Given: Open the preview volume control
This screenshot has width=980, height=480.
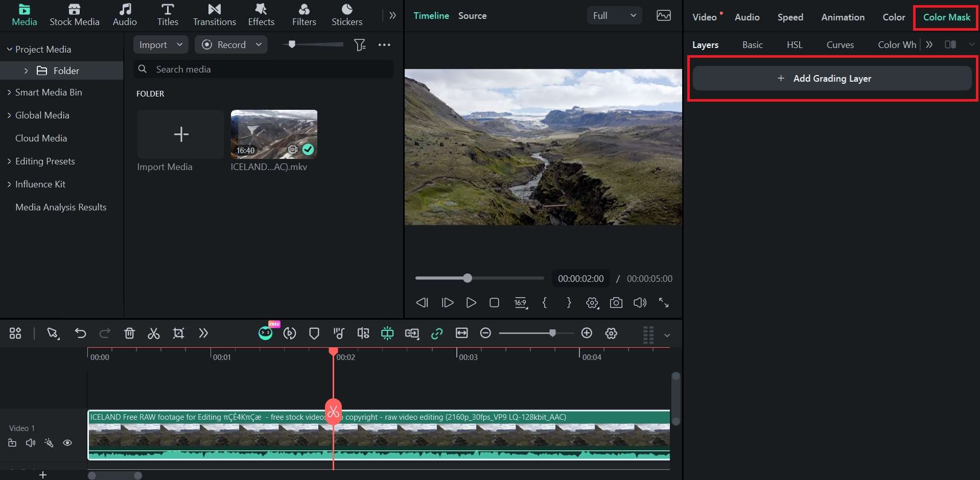Looking at the screenshot, I should pyautogui.click(x=640, y=303).
